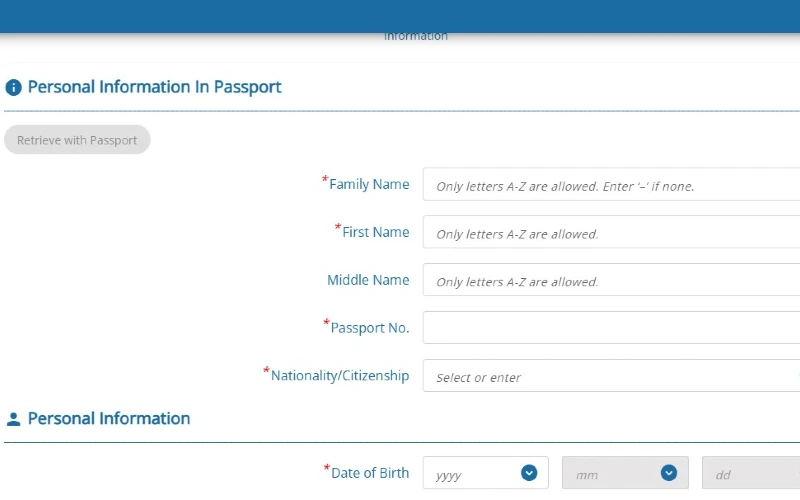Click the Personal Information section heading text
This screenshot has width=800, height=500.
(109, 419)
